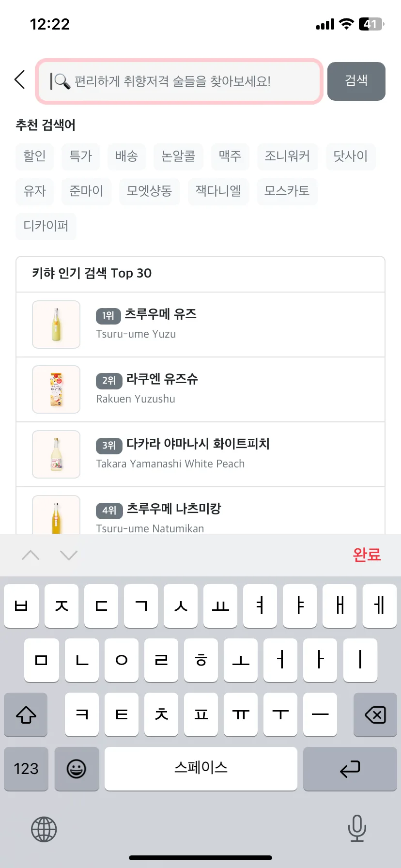Viewport: 401px width, 868px height.
Task: Open the 2위 라쿠엔 유즈슈 result
Action: click(x=200, y=389)
